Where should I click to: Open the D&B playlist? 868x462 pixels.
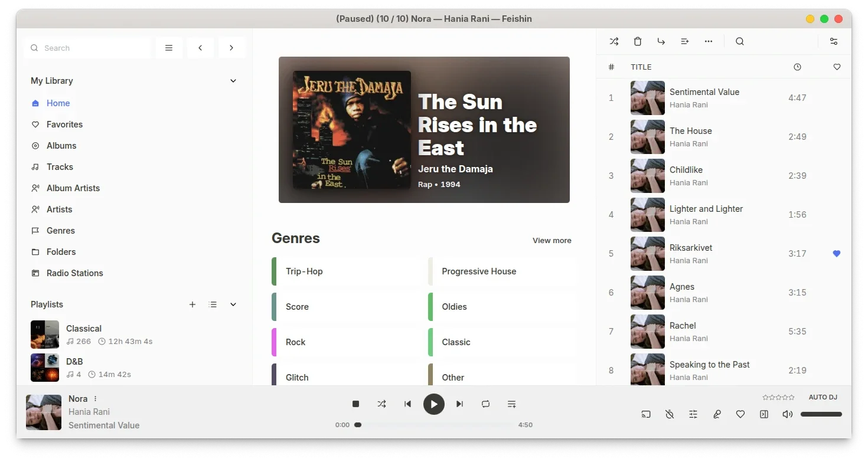point(134,368)
